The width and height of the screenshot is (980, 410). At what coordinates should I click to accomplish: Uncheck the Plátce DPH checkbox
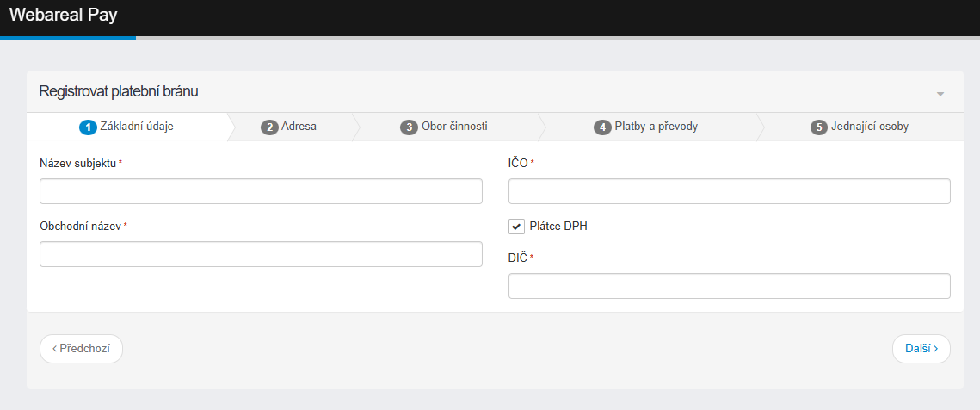(517, 227)
